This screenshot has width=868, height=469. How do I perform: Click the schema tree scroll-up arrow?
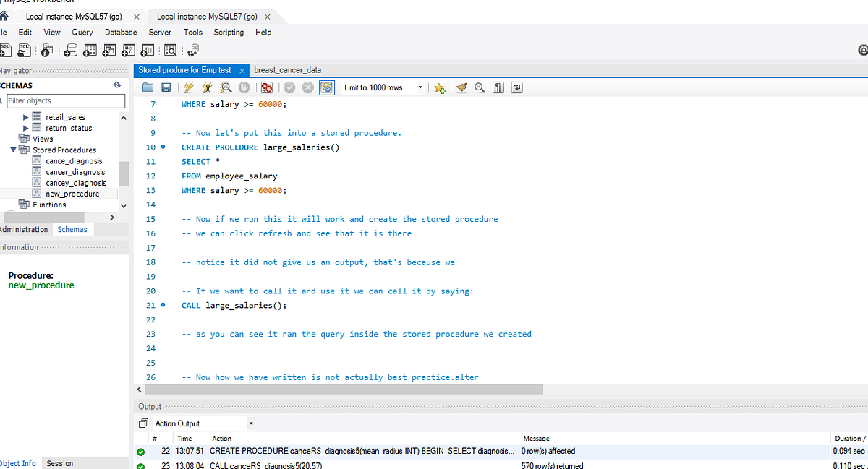pos(123,118)
